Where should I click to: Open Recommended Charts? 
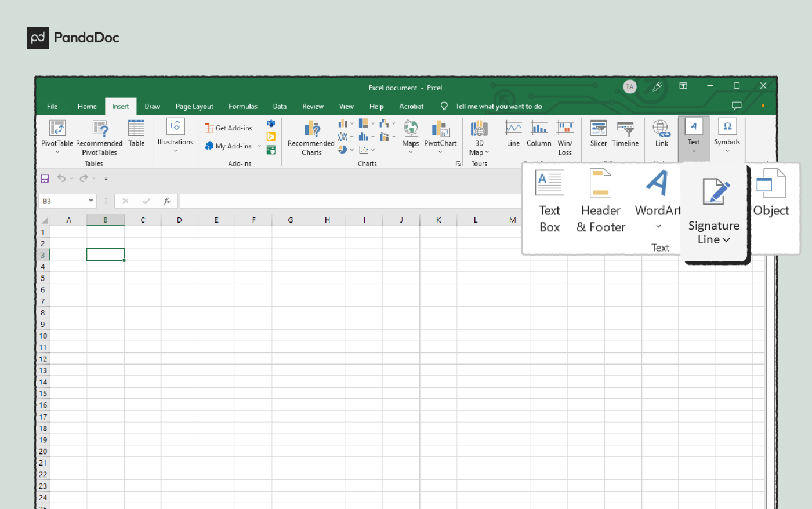(x=311, y=137)
